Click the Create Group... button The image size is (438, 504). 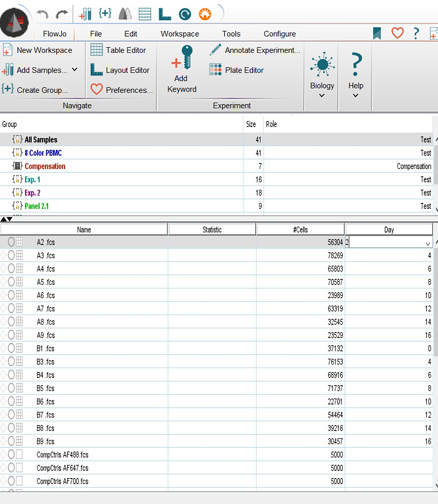coord(35,90)
